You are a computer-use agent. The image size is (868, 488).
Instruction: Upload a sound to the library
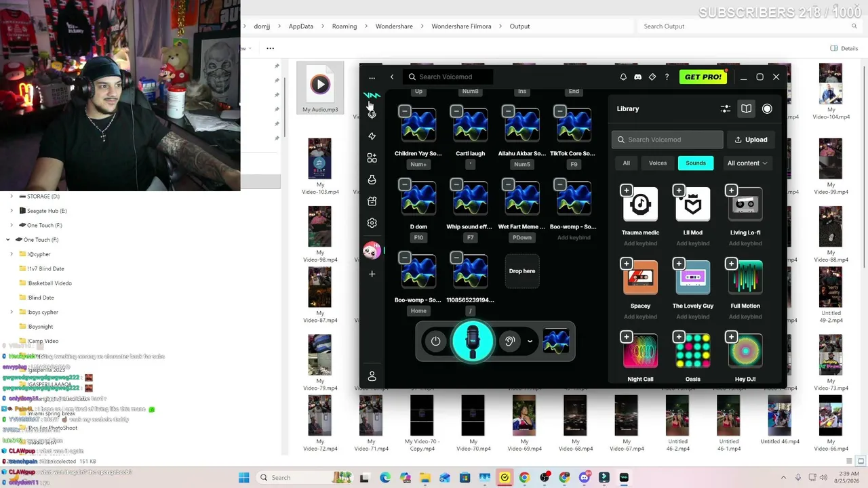[751, 140]
